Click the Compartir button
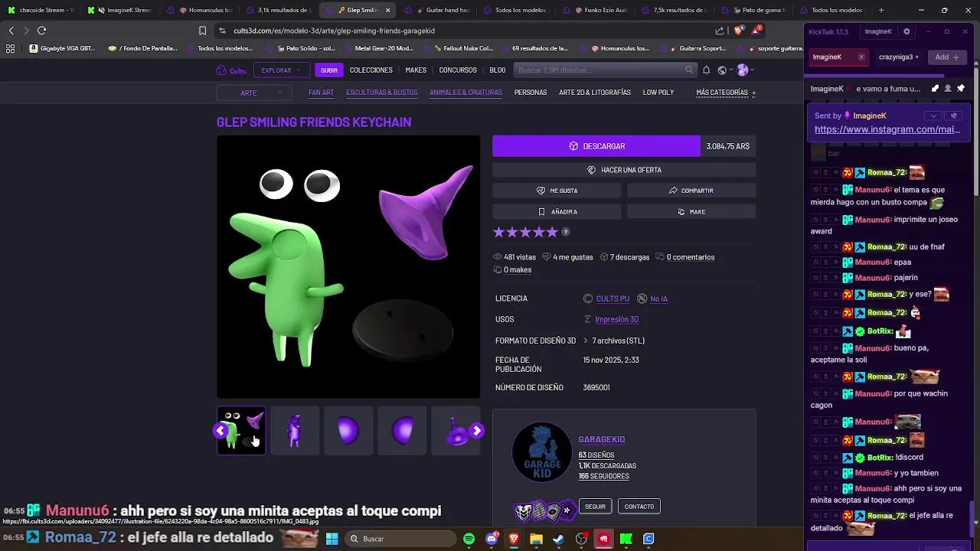 pos(691,191)
